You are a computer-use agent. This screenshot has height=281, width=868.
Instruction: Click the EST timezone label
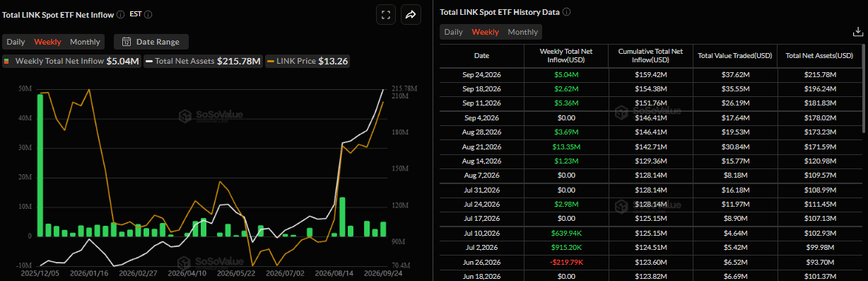(x=135, y=14)
